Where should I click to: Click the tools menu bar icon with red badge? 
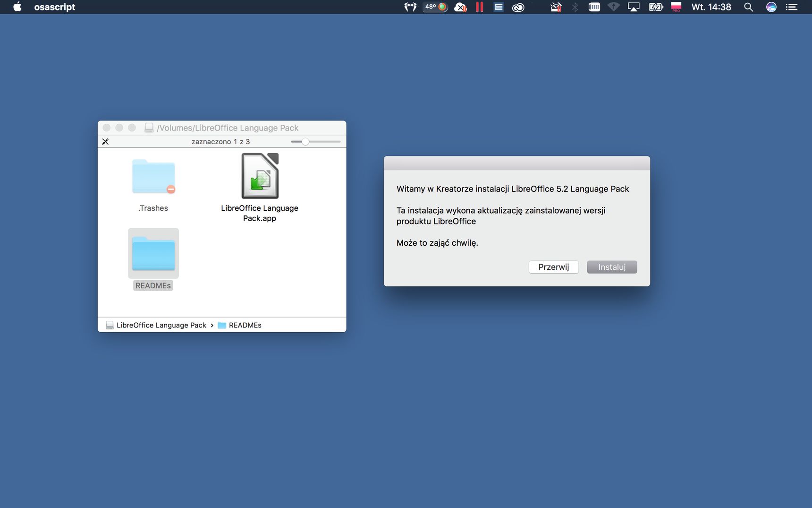coord(556,7)
